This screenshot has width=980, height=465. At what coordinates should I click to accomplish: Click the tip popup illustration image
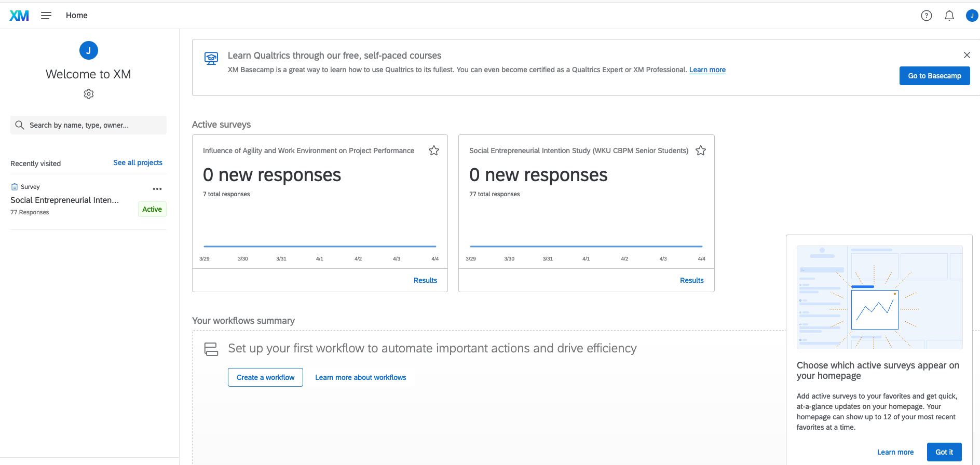click(x=880, y=297)
